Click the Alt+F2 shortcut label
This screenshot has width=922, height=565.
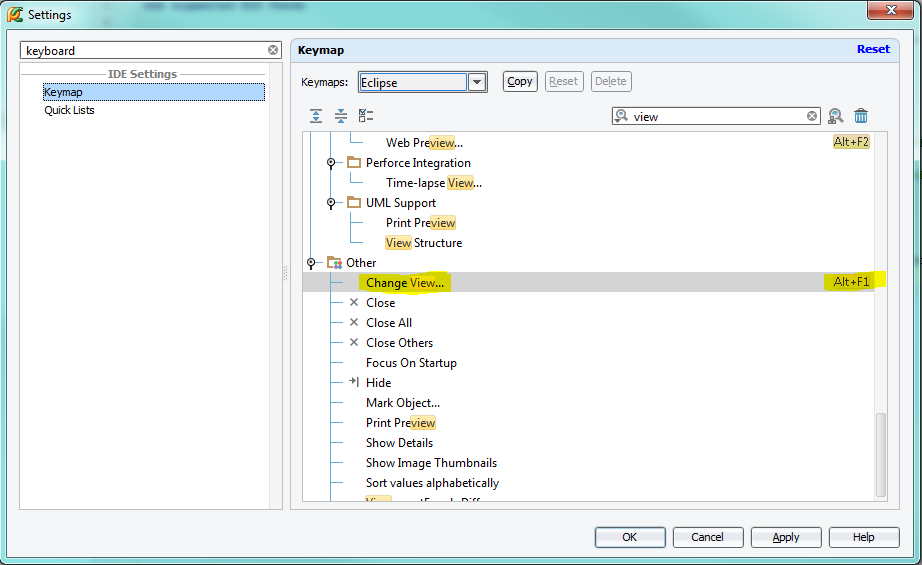click(x=851, y=142)
